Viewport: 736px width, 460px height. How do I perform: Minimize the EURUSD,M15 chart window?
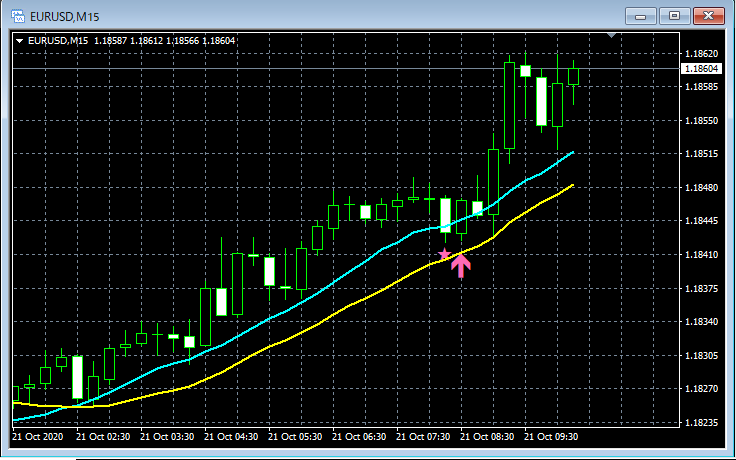[641, 16]
